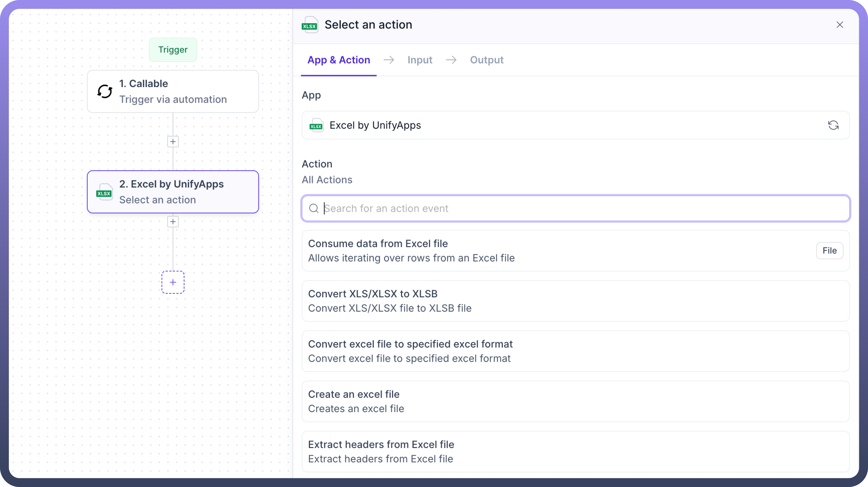This screenshot has height=487, width=868.
Task: Click the XLSX icon in step 2 node
Action: click(x=104, y=192)
